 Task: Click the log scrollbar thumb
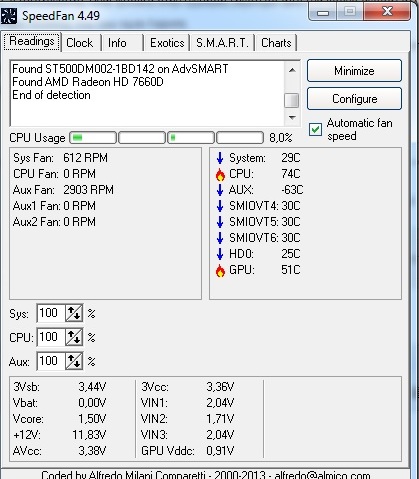292,101
